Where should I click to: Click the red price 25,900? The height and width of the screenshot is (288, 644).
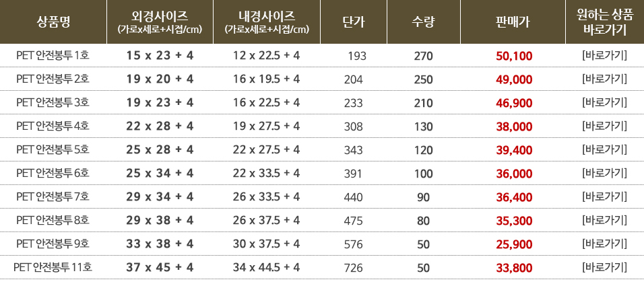pos(514,244)
